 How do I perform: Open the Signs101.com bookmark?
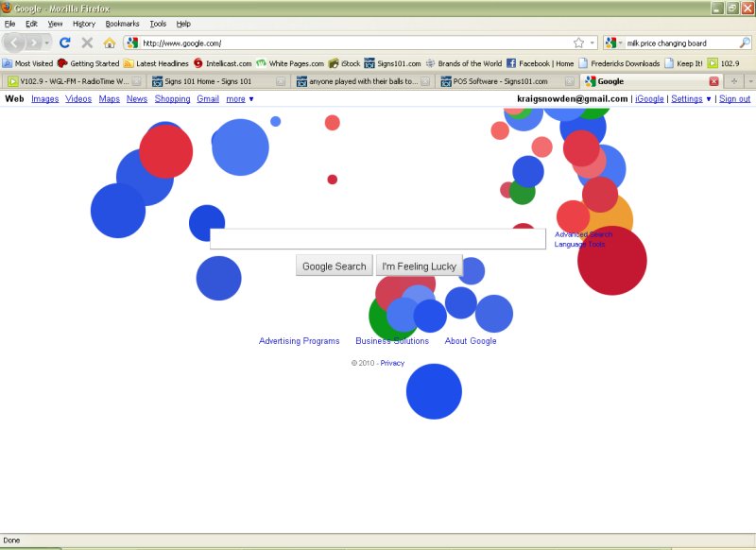(x=393, y=63)
